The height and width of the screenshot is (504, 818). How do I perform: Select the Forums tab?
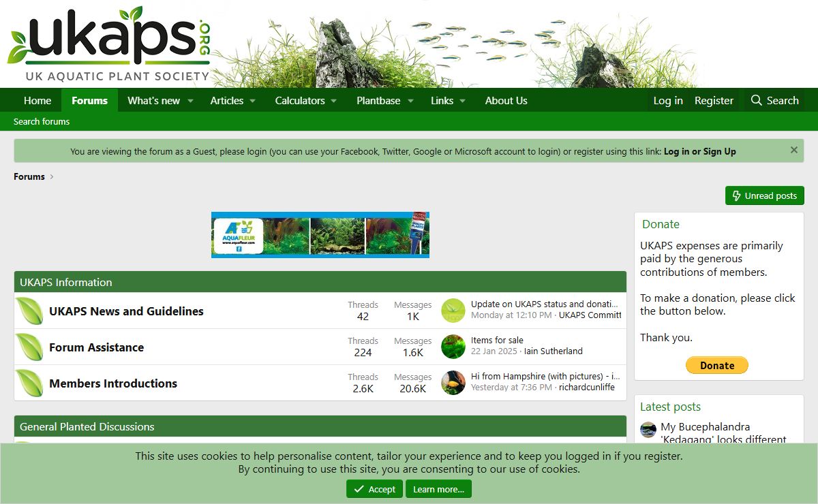point(89,101)
